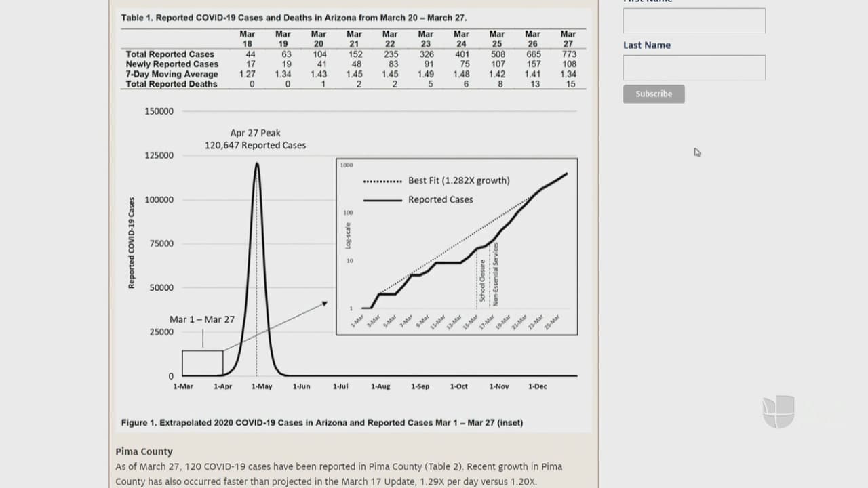Click the Figure 1 caption text
This screenshot has width=868, height=488.
322,422
